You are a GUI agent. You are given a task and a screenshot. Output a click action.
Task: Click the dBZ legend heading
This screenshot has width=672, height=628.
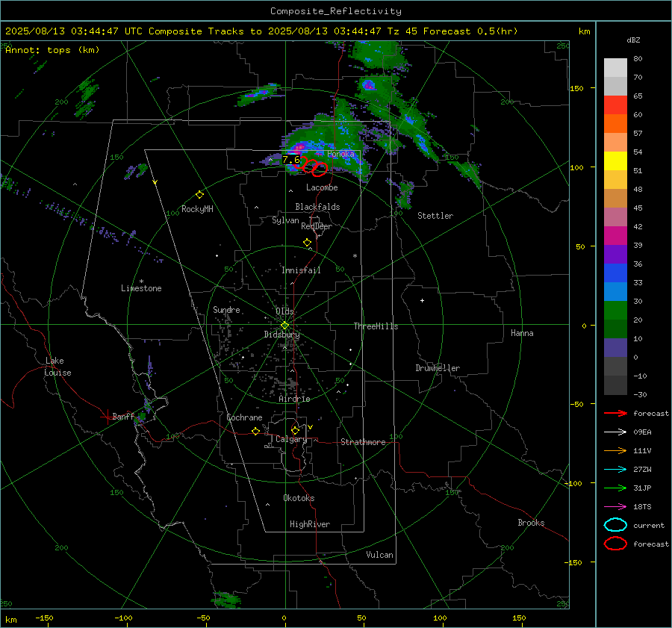(x=633, y=40)
